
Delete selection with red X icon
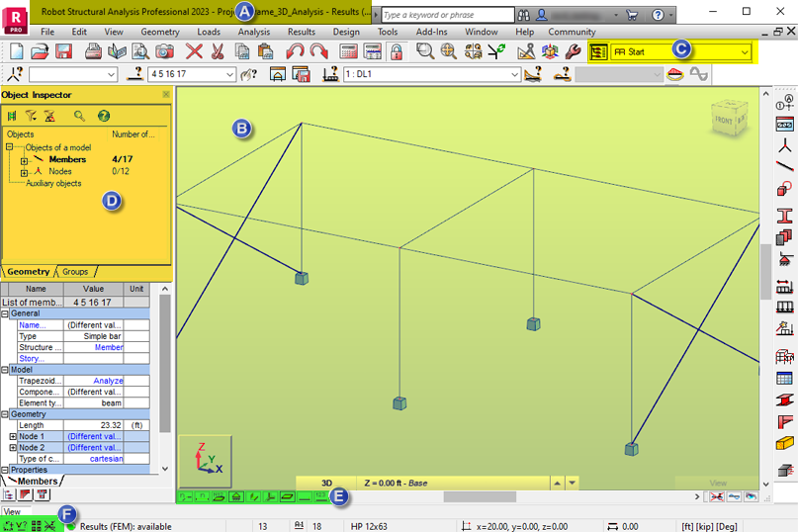(194, 51)
